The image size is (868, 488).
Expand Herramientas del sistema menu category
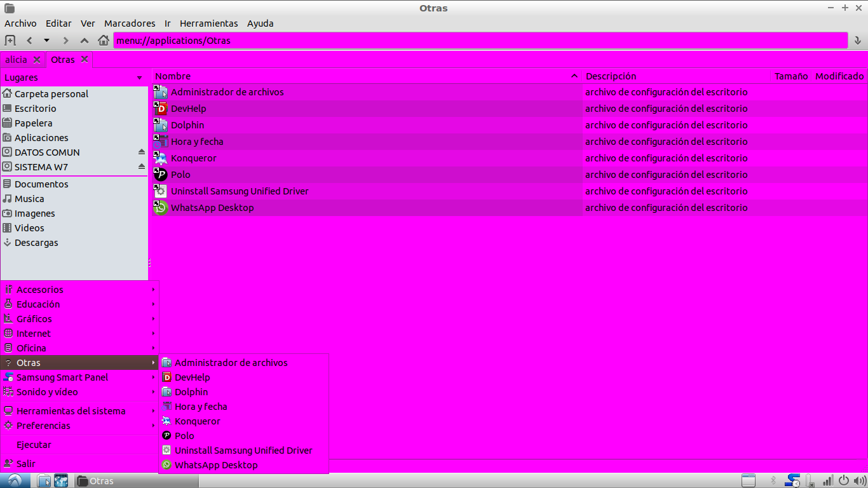[x=79, y=411]
